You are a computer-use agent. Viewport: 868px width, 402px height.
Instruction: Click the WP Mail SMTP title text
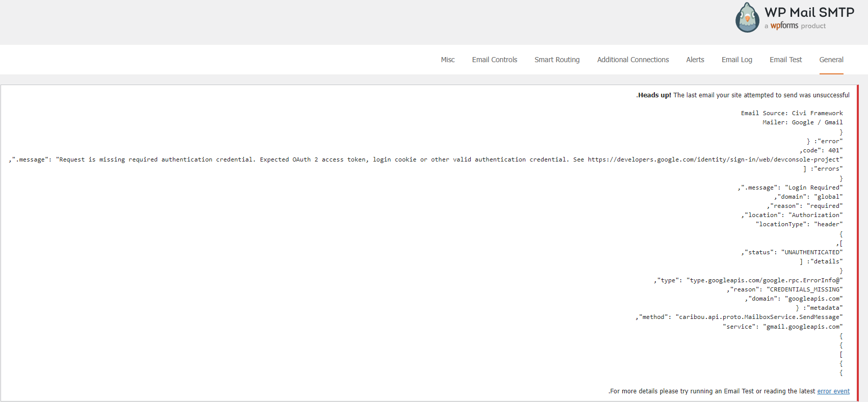(x=809, y=12)
